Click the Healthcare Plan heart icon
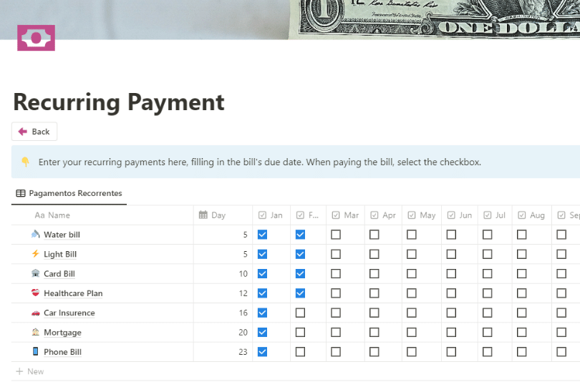 36,293
